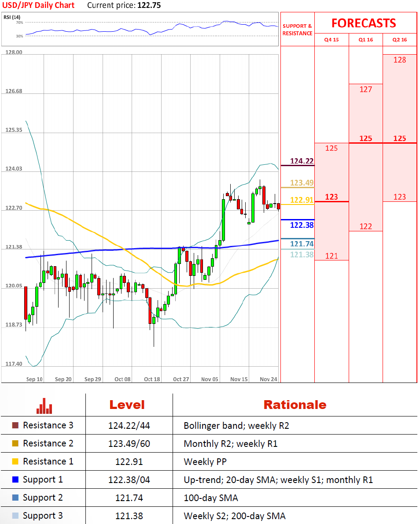Click the 123.49 resistance level label
This screenshot has width=420, height=524.
(302, 183)
